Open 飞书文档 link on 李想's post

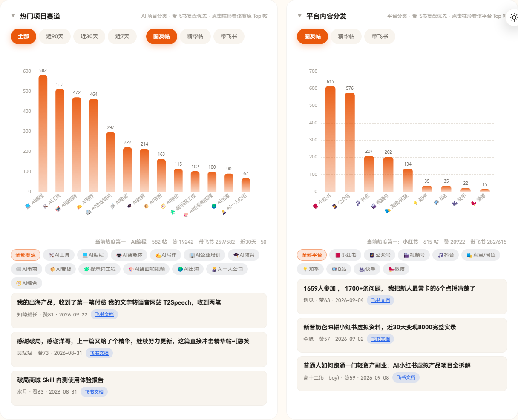click(x=380, y=339)
